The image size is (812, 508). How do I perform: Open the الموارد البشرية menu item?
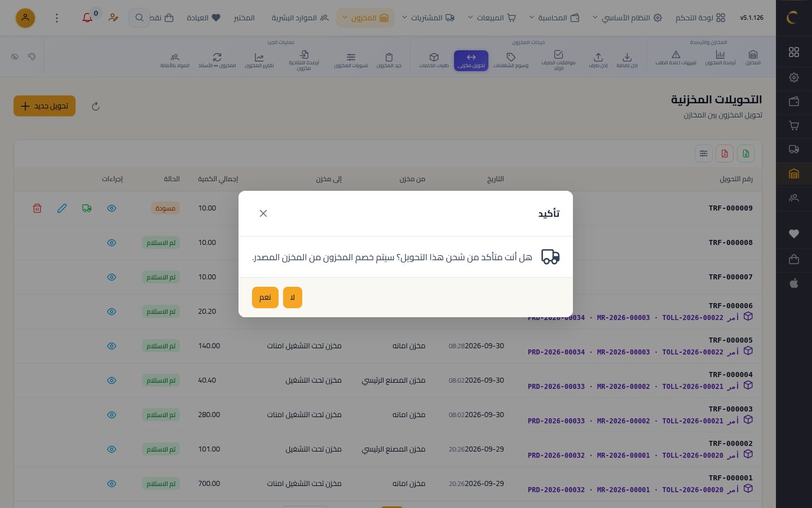tap(300, 18)
